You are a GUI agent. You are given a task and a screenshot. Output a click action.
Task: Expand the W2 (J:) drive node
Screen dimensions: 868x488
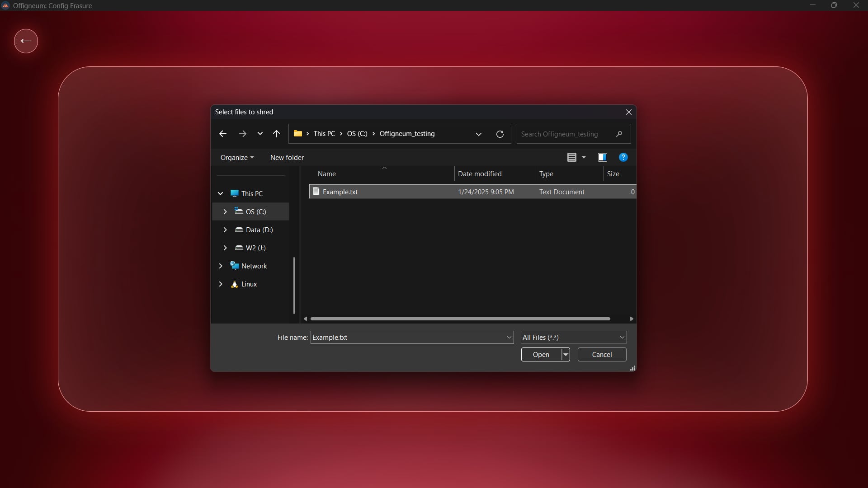[x=225, y=248]
